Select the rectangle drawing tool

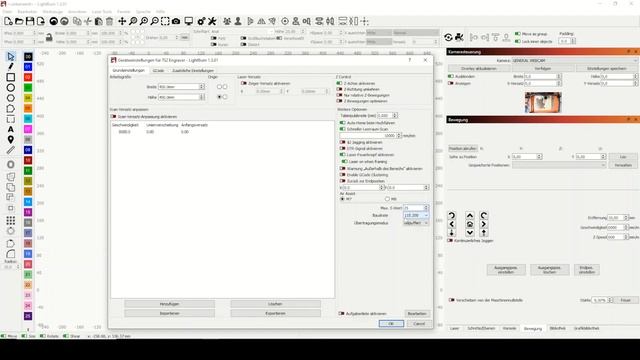[x=11, y=77]
